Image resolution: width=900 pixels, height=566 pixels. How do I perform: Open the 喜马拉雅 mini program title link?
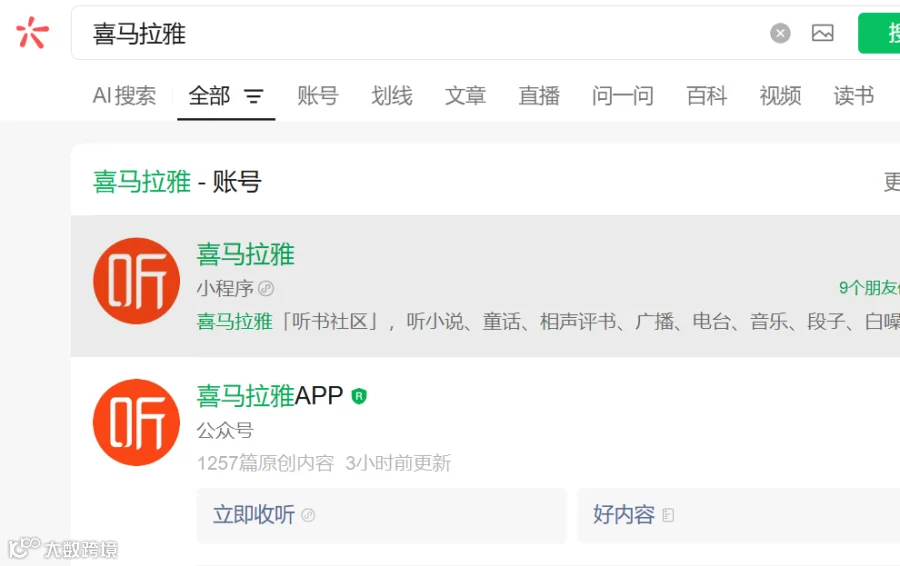coord(246,254)
